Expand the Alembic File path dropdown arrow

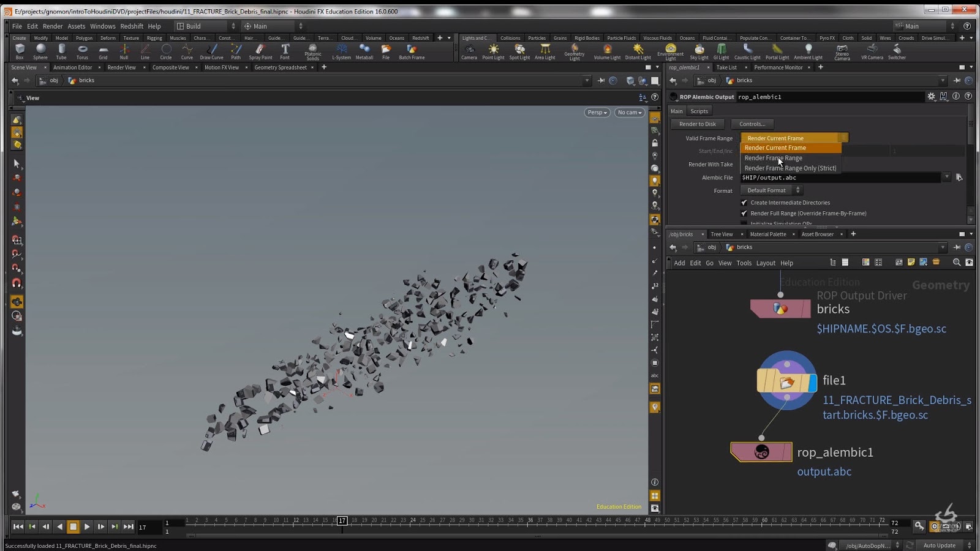pyautogui.click(x=947, y=178)
